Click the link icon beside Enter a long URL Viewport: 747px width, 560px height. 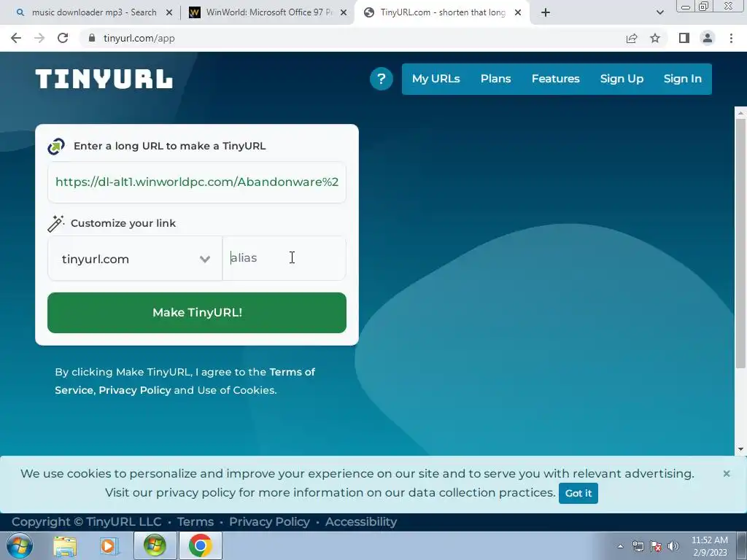(x=56, y=146)
